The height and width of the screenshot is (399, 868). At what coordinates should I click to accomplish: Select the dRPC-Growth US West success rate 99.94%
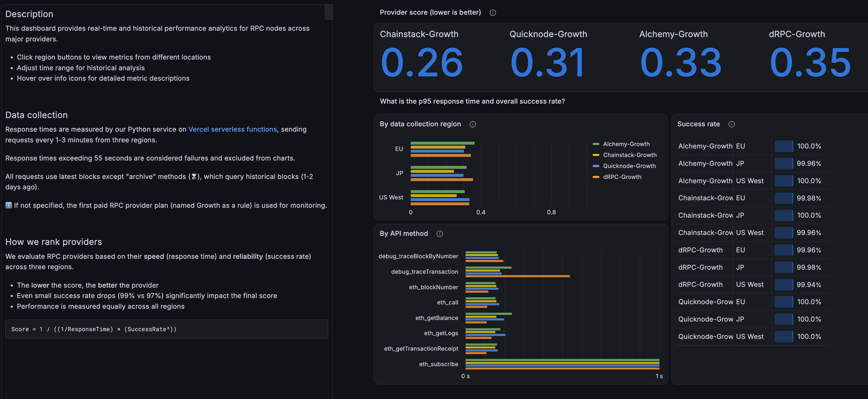[809, 285]
